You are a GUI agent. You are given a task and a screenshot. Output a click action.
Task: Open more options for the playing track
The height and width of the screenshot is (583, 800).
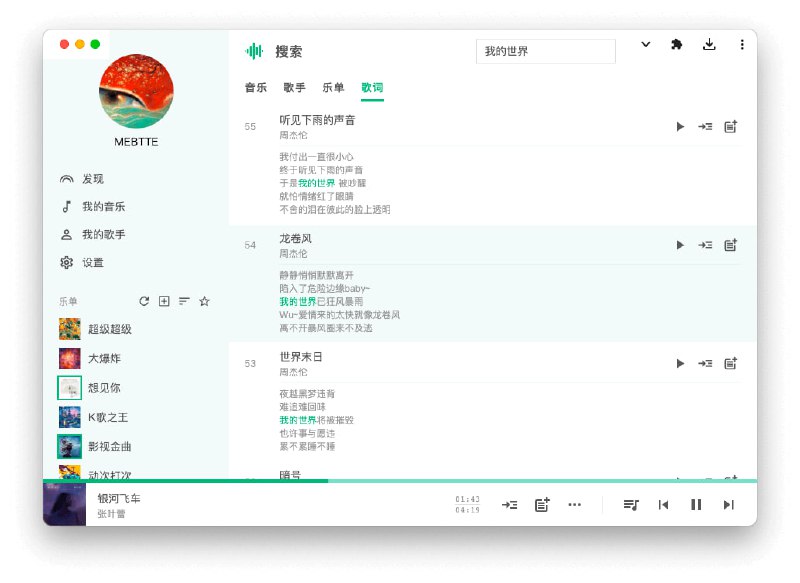pos(574,505)
